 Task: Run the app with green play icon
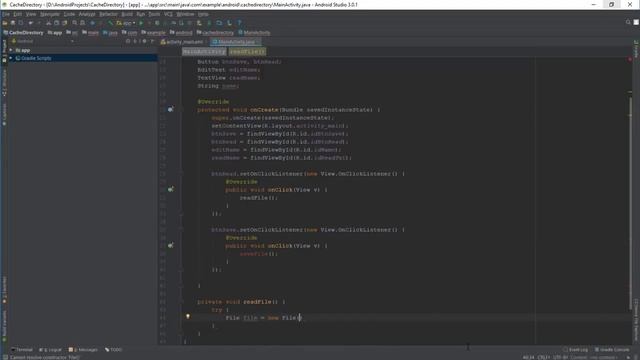coord(141,23)
